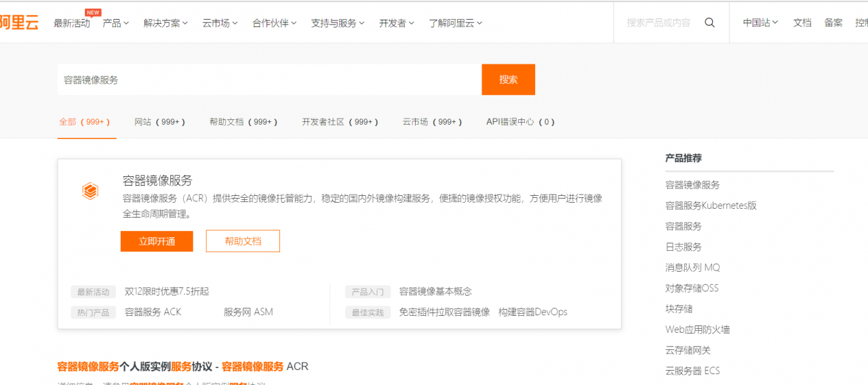The height and width of the screenshot is (385, 868).
Task: Expand the 产品 dropdown menu
Action: point(116,23)
